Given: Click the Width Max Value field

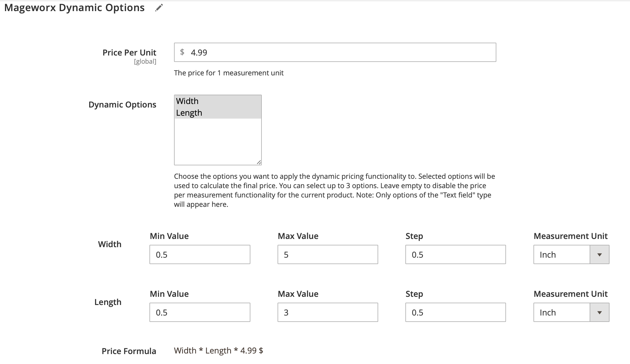Looking at the screenshot, I should 328,254.
